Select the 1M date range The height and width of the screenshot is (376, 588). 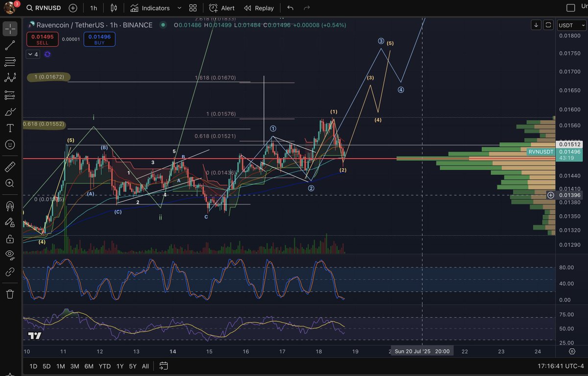pyautogui.click(x=60, y=366)
